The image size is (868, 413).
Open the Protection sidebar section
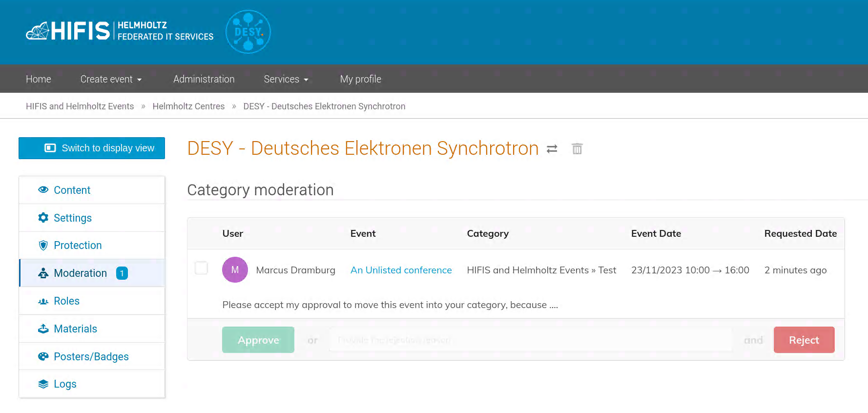click(92, 245)
